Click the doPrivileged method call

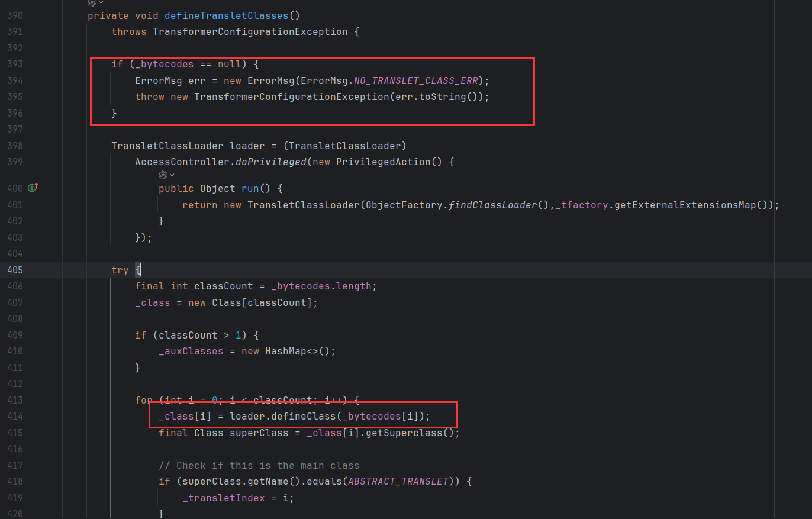coord(271,162)
